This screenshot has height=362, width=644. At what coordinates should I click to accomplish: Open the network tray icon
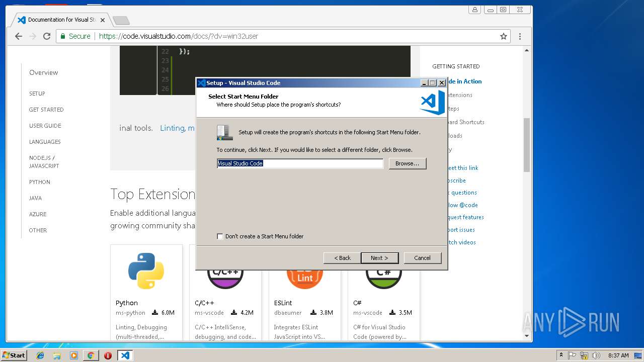584,355
